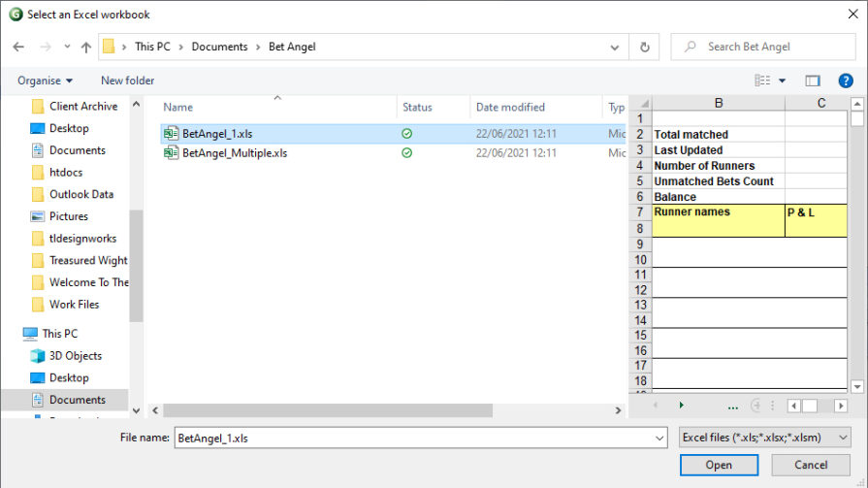Open the Excel files type filter
868x488 pixels.
(764, 438)
